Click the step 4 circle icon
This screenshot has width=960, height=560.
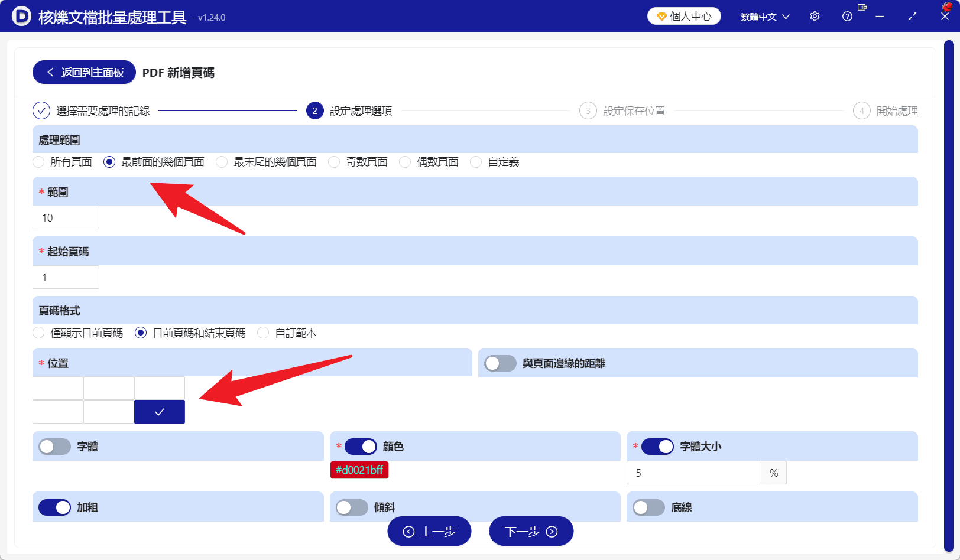pyautogui.click(x=862, y=110)
